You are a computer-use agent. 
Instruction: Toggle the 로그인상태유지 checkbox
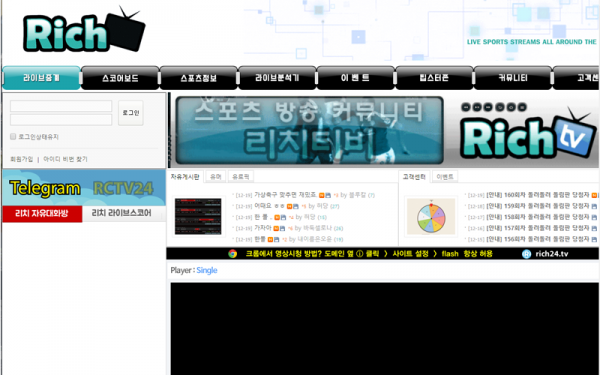coord(13,137)
